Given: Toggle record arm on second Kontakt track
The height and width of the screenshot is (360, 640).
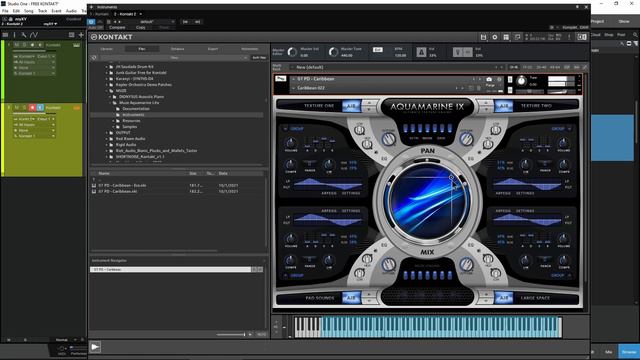Looking at the screenshot, I should click(x=32, y=107).
